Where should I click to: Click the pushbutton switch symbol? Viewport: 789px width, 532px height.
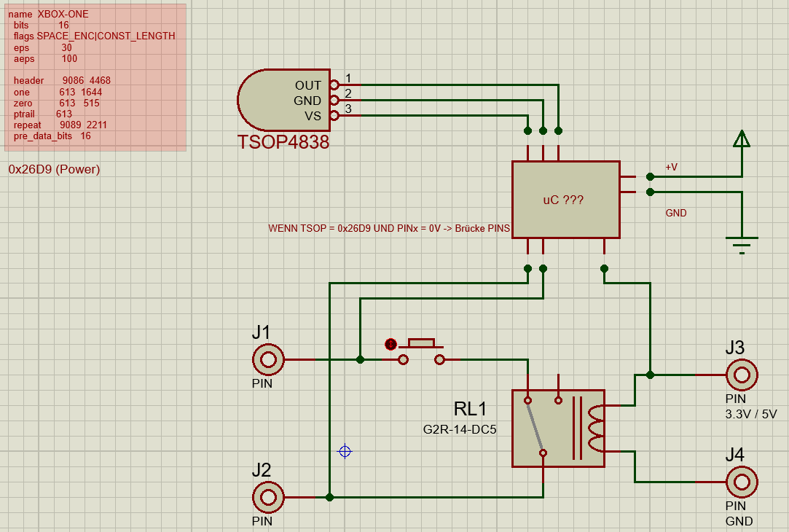(x=421, y=352)
